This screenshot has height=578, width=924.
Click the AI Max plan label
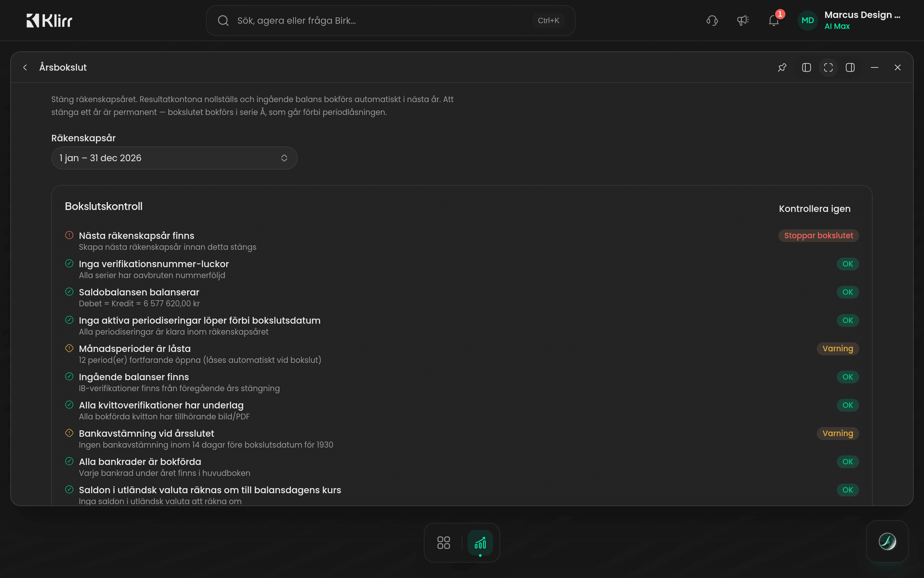[x=837, y=26]
